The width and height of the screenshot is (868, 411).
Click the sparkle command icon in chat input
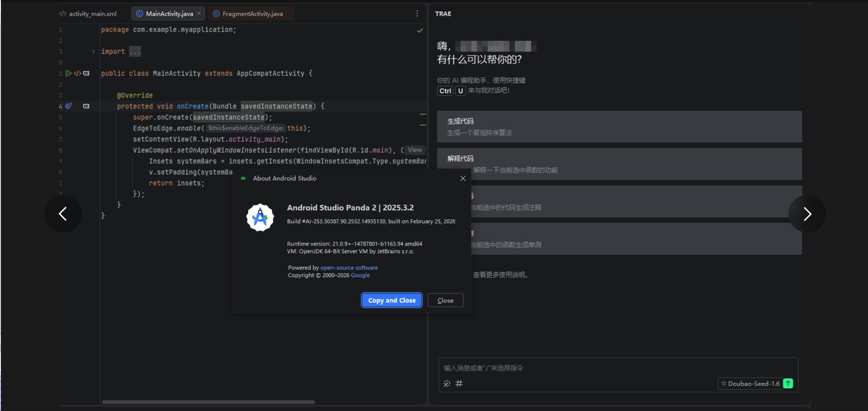pos(447,383)
